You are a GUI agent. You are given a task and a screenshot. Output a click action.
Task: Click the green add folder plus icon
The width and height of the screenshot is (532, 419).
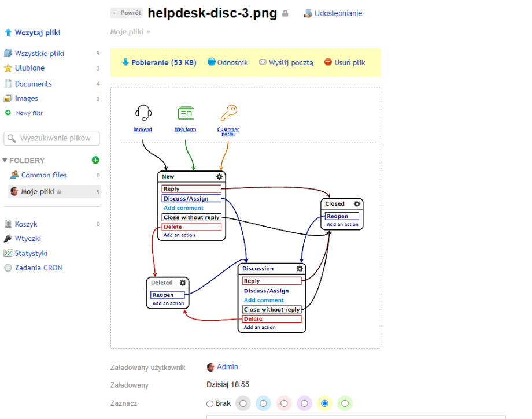point(95,160)
